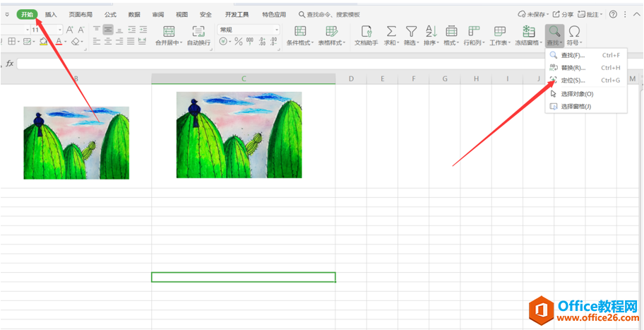Click the 排序 sort icon
644x330 pixels.
point(431,31)
